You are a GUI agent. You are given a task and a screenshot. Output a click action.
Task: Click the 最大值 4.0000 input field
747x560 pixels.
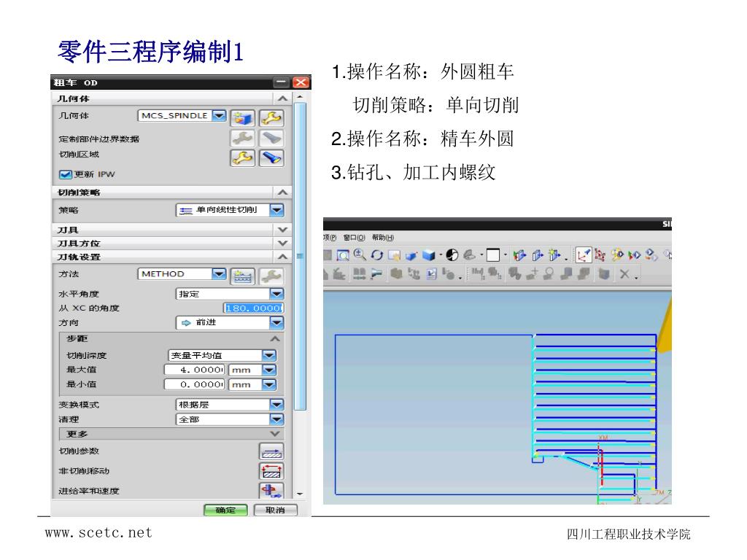194,370
